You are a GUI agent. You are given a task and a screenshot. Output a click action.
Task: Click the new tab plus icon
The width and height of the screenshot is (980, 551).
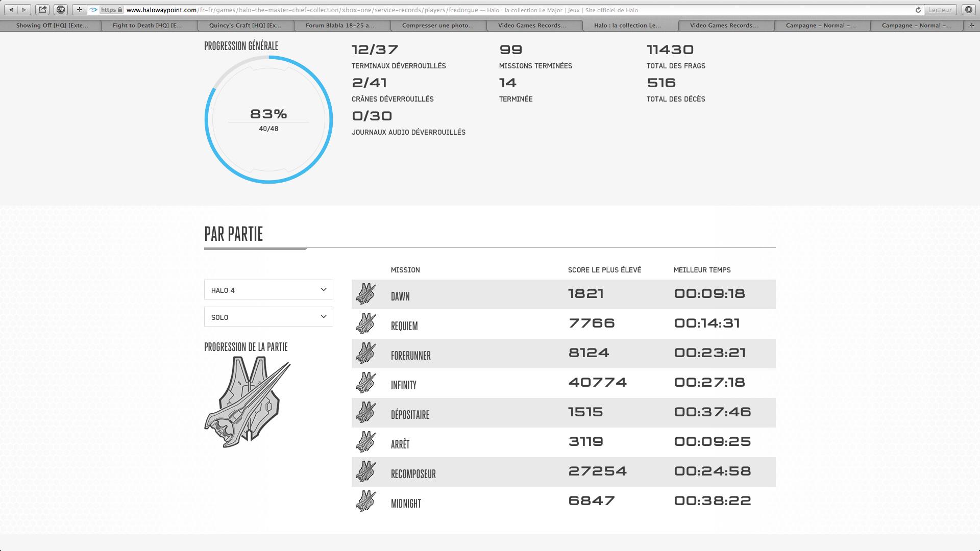pyautogui.click(x=971, y=25)
